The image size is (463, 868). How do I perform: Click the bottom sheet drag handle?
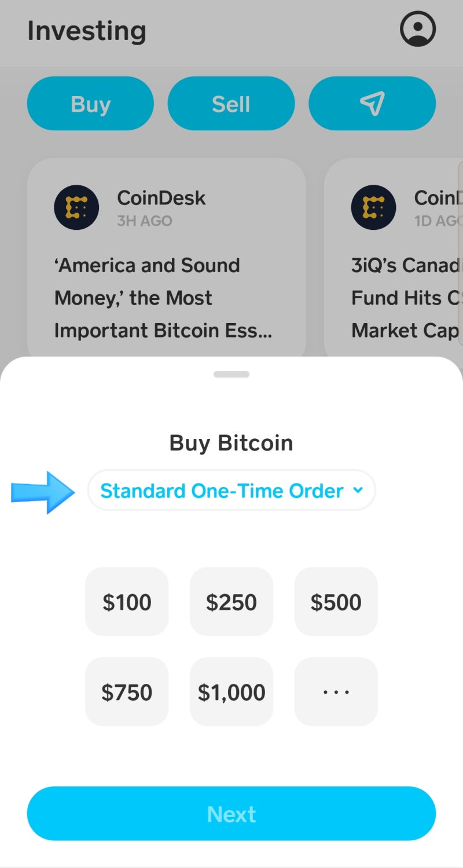231,374
